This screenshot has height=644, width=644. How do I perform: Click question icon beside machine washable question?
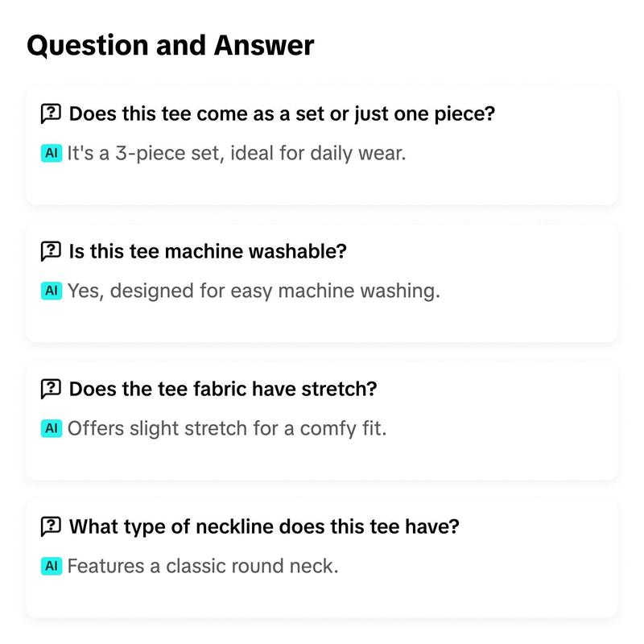pyautogui.click(x=51, y=251)
